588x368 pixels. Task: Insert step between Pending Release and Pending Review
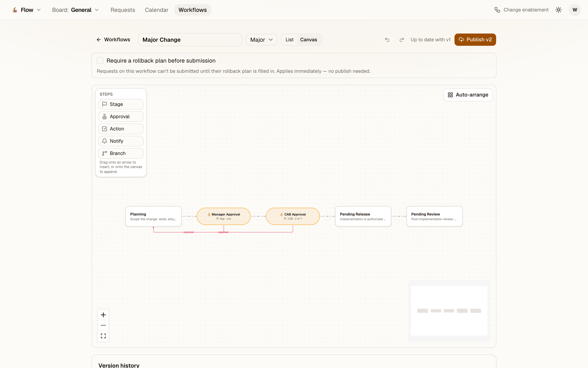pos(399,216)
